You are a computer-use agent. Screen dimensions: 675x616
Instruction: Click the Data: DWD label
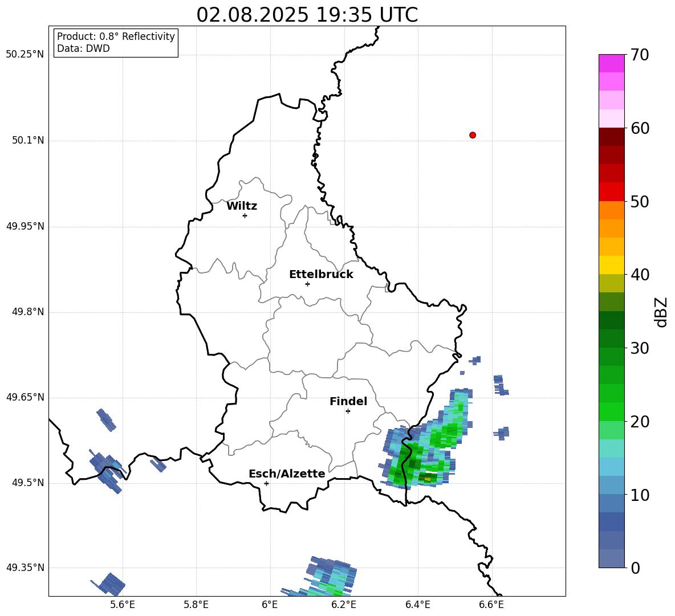pyautogui.click(x=83, y=48)
